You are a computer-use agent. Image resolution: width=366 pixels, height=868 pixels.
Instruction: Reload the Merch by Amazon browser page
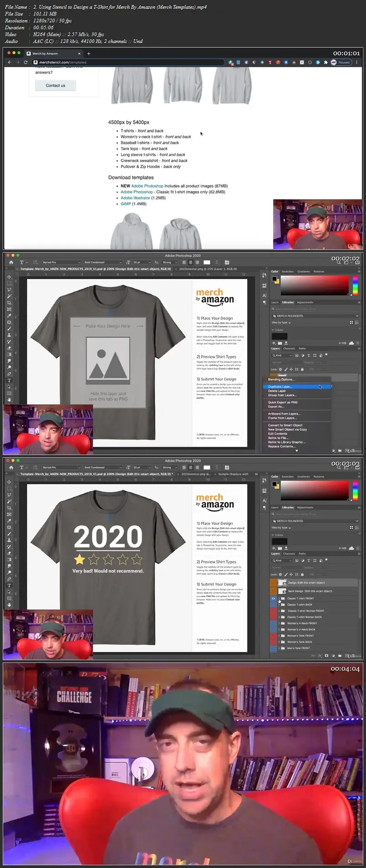click(x=26, y=62)
